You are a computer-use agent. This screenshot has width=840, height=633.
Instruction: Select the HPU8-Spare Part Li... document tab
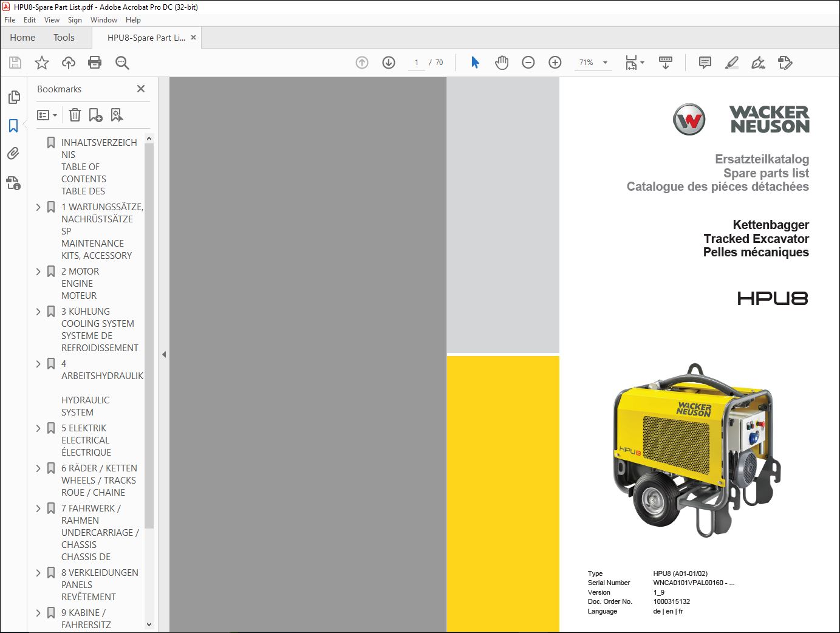coord(146,38)
